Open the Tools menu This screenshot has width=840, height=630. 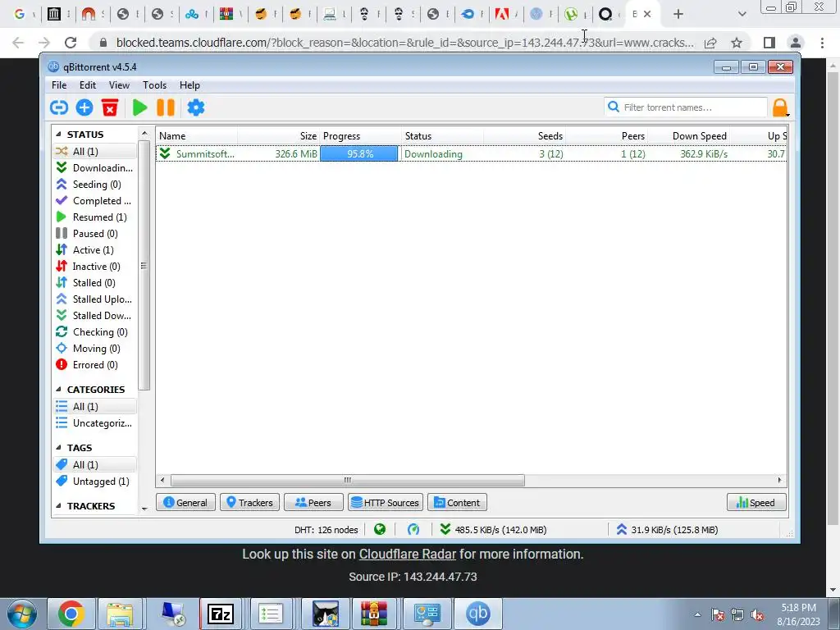coord(154,85)
